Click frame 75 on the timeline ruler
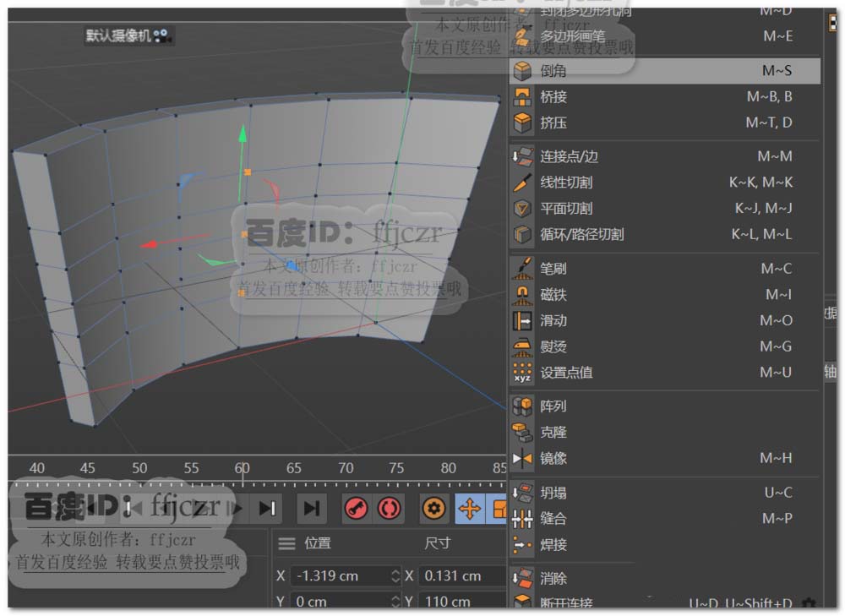 tap(396, 468)
